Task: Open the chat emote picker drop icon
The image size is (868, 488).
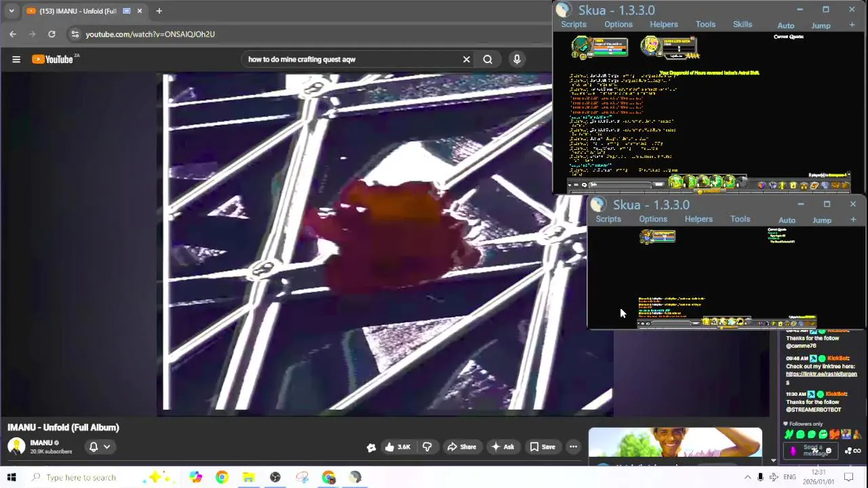Action: tap(793, 451)
